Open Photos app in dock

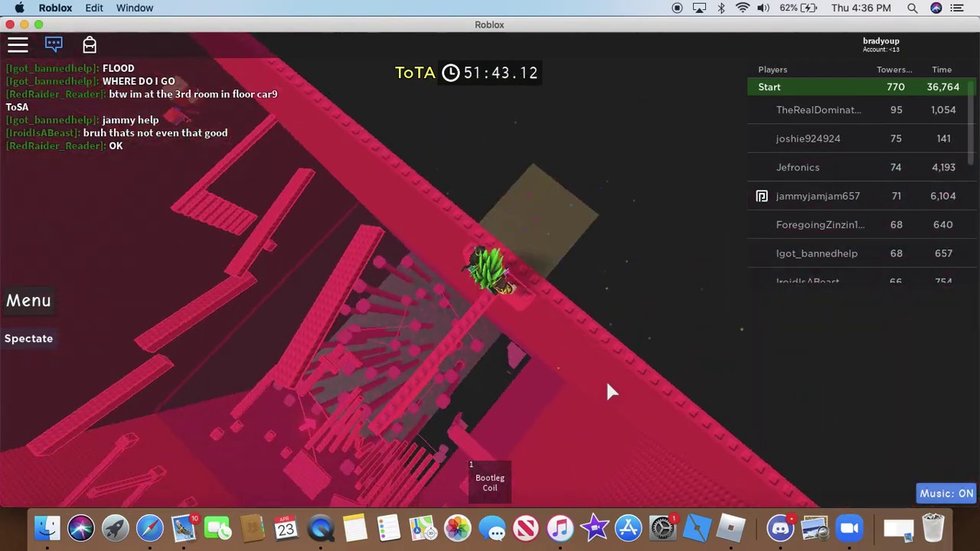457,528
